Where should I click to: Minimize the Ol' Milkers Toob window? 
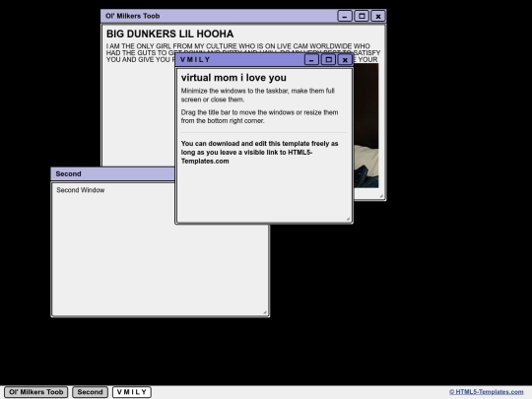345,16
